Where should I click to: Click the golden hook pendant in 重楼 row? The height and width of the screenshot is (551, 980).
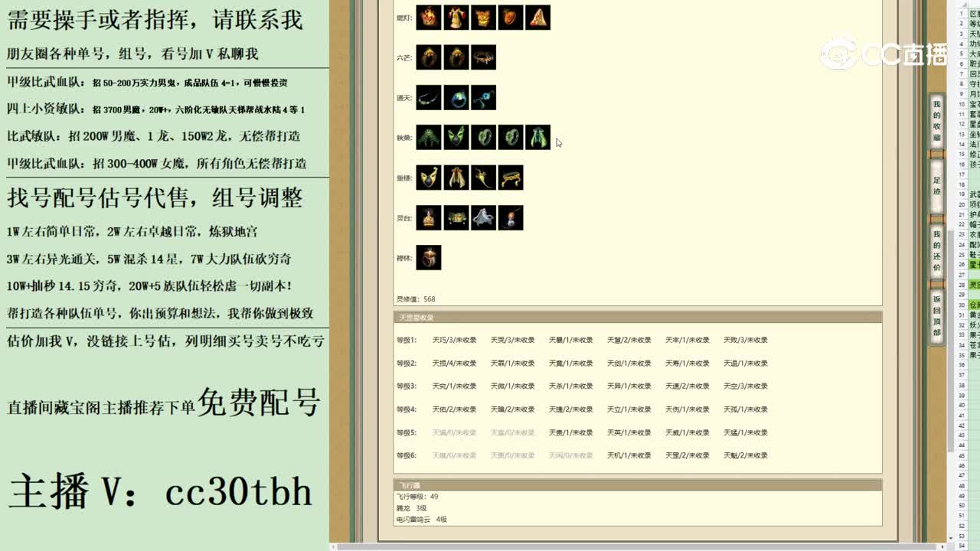pyautogui.click(x=483, y=178)
